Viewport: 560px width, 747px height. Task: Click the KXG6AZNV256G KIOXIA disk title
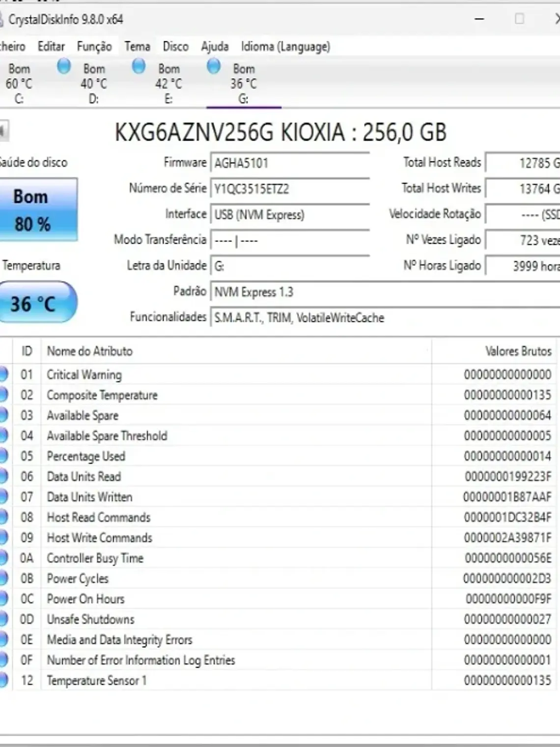pyautogui.click(x=280, y=132)
